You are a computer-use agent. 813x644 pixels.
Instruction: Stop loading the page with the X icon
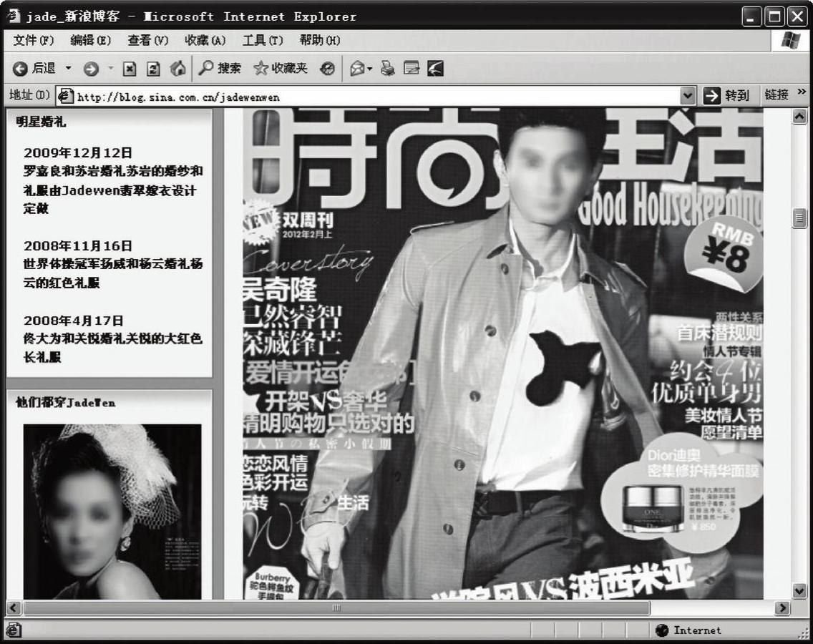click(x=130, y=69)
